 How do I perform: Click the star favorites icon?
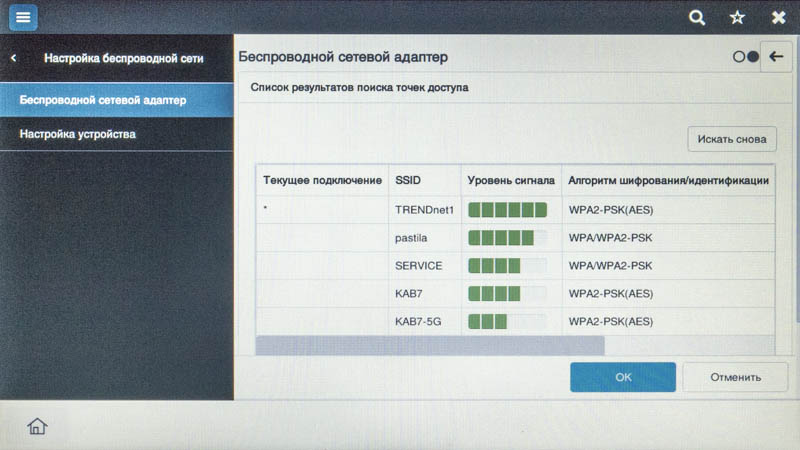pyautogui.click(x=737, y=18)
